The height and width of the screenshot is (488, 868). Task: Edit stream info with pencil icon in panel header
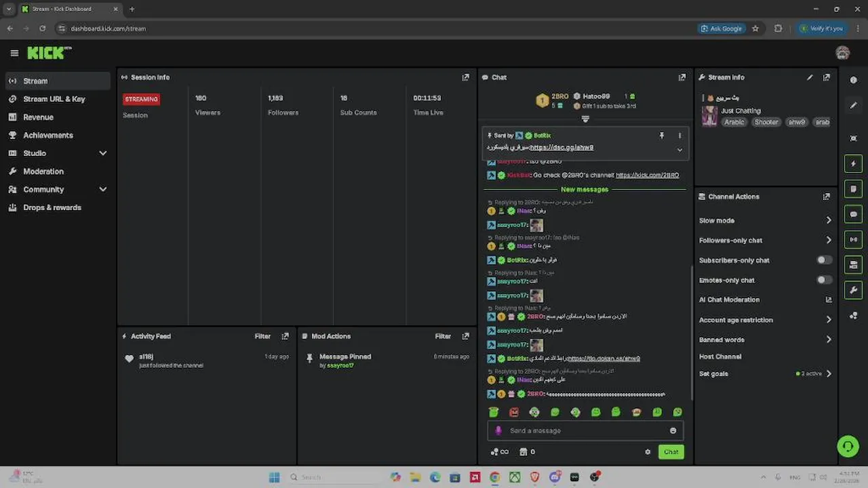pos(810,77)
